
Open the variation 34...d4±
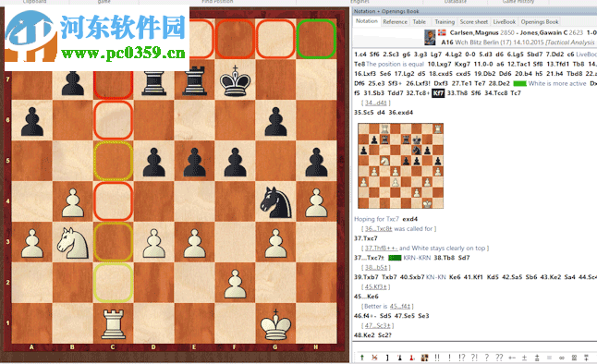(375, 103)
